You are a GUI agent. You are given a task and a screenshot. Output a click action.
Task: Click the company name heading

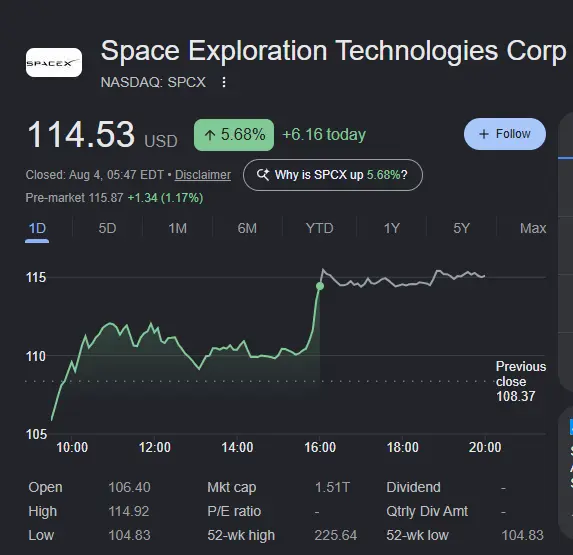pos(333,52)
